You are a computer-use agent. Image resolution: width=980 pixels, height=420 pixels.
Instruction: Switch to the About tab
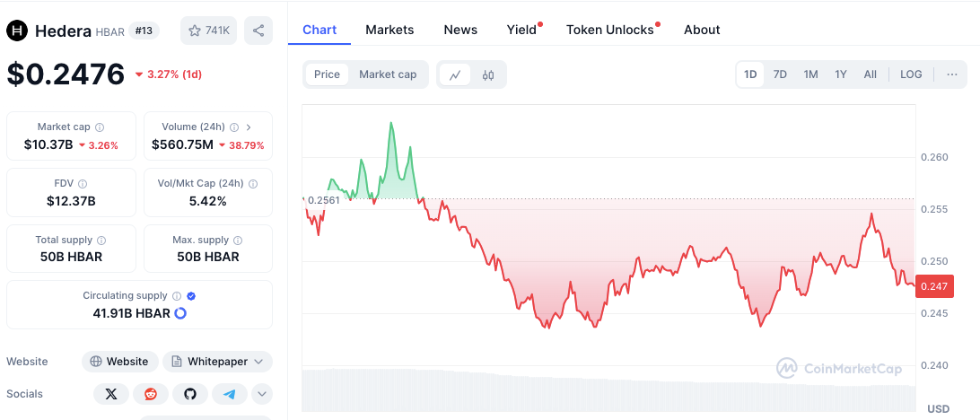pos(702,30)
